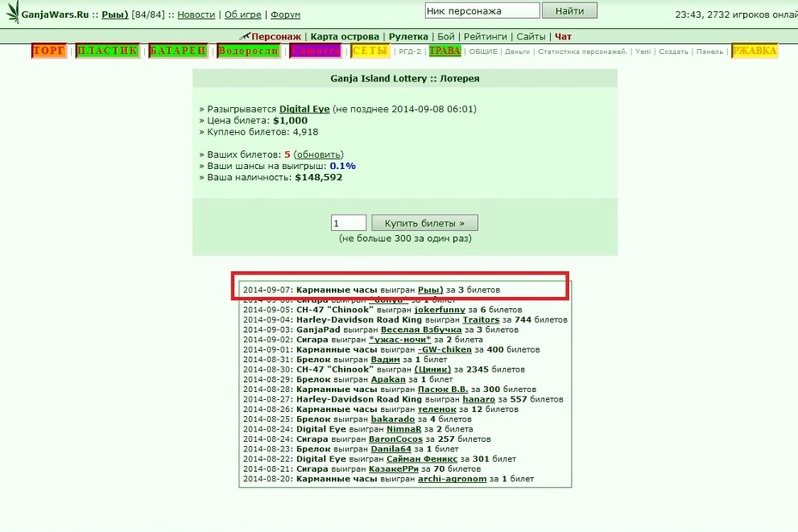Select the Цена билета $1,000 text
Image resolution: width=798 pixels, height=532 pixels.
coord(257,121)
